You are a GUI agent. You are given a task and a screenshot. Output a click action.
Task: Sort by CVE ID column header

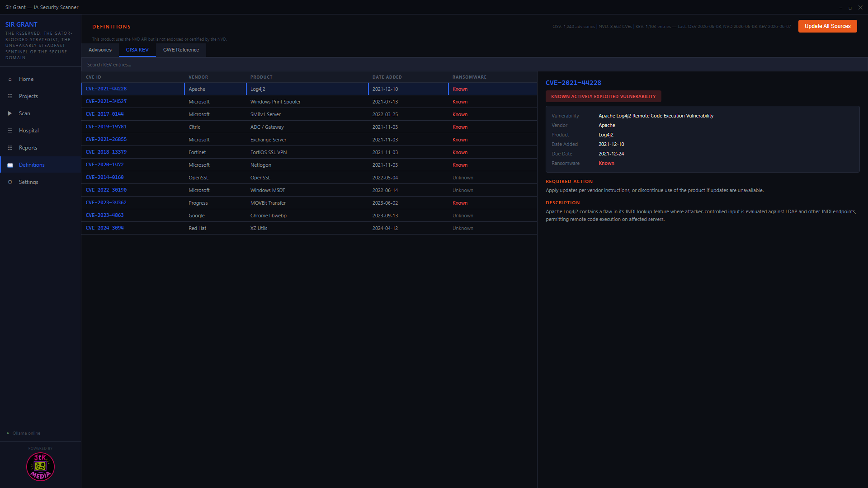click(x=94, y=77)
